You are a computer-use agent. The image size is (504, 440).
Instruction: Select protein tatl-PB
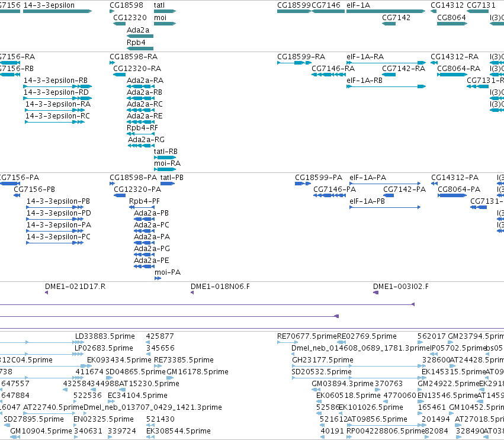(172, 178)
